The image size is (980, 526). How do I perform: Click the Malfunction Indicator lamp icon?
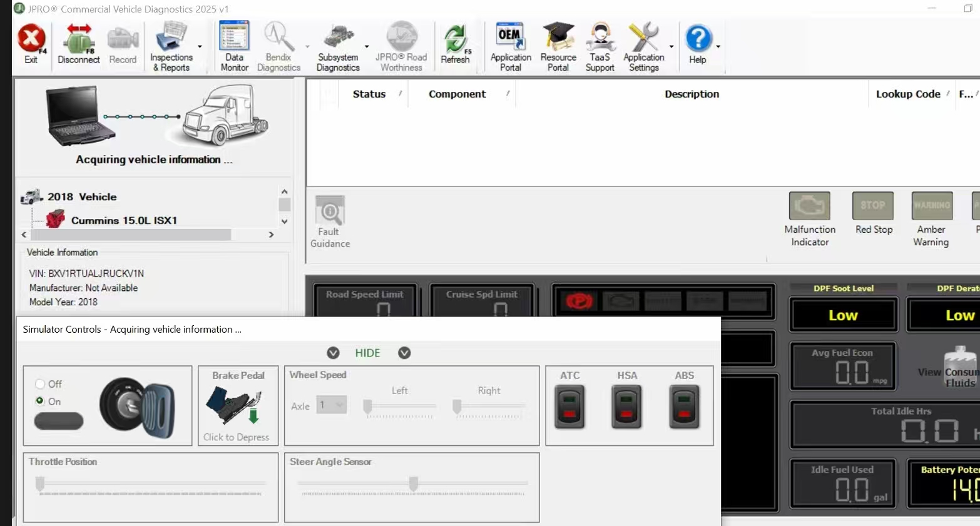click(x=810, y=206)
